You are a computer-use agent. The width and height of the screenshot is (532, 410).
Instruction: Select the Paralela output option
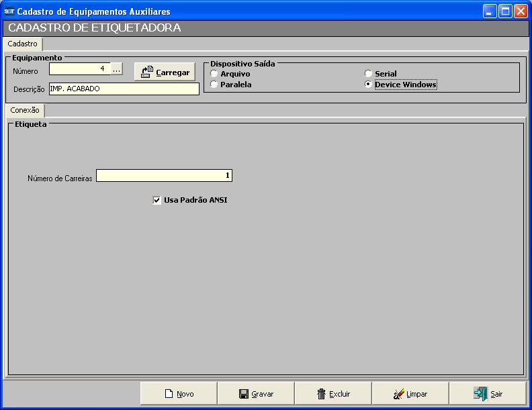[214, 85]
